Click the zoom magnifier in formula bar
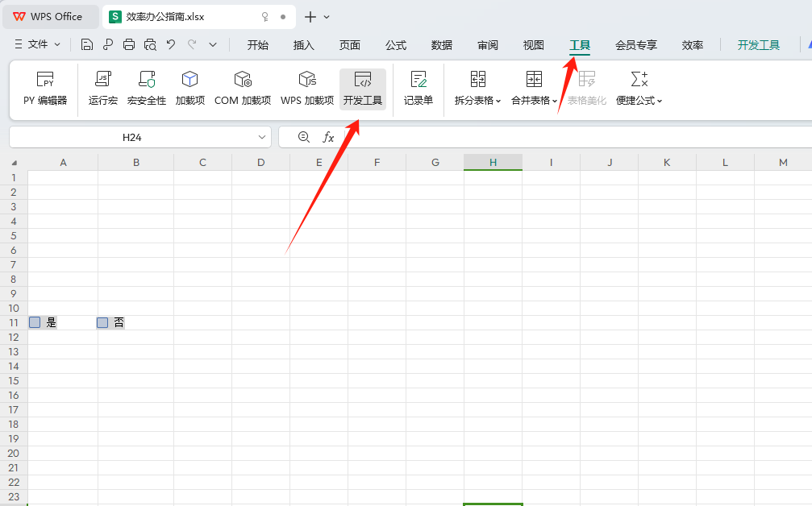This screenshot has height=506, width=812. pos(304,137)
